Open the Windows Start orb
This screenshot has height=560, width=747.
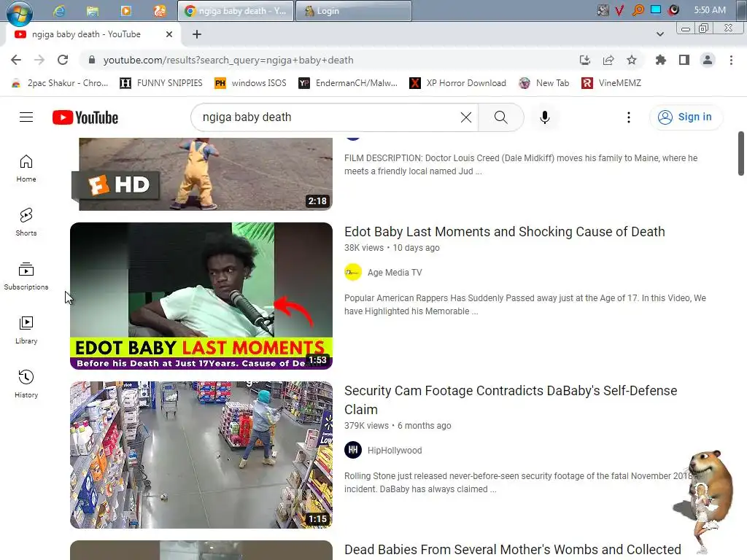click(x=19, y=12)
